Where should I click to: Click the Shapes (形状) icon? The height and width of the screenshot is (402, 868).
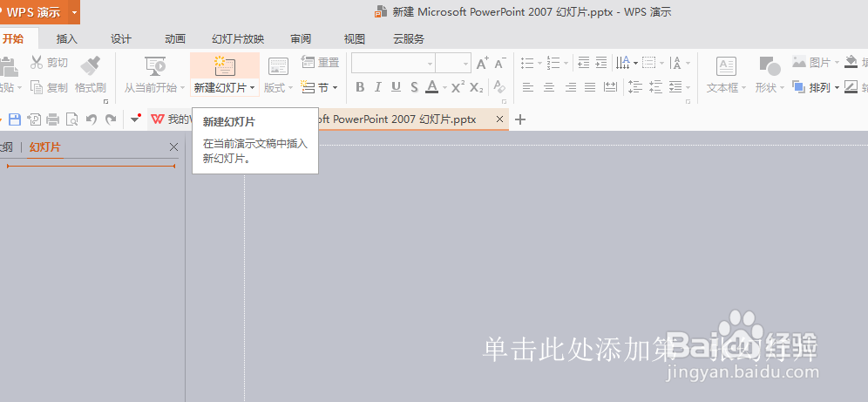point(770,66)
